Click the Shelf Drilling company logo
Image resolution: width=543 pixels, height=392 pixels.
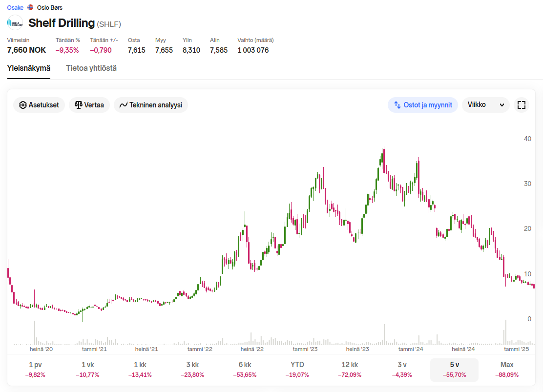coord(15,23)
